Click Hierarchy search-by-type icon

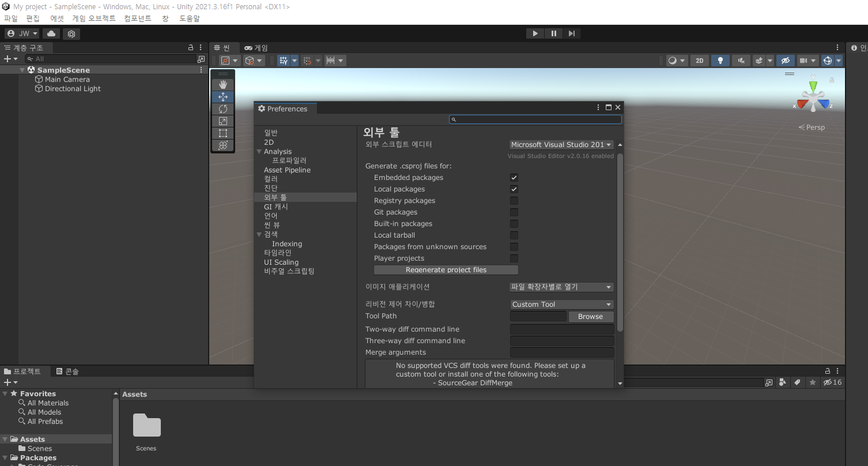pyautogui.click(x=201, y=59)
